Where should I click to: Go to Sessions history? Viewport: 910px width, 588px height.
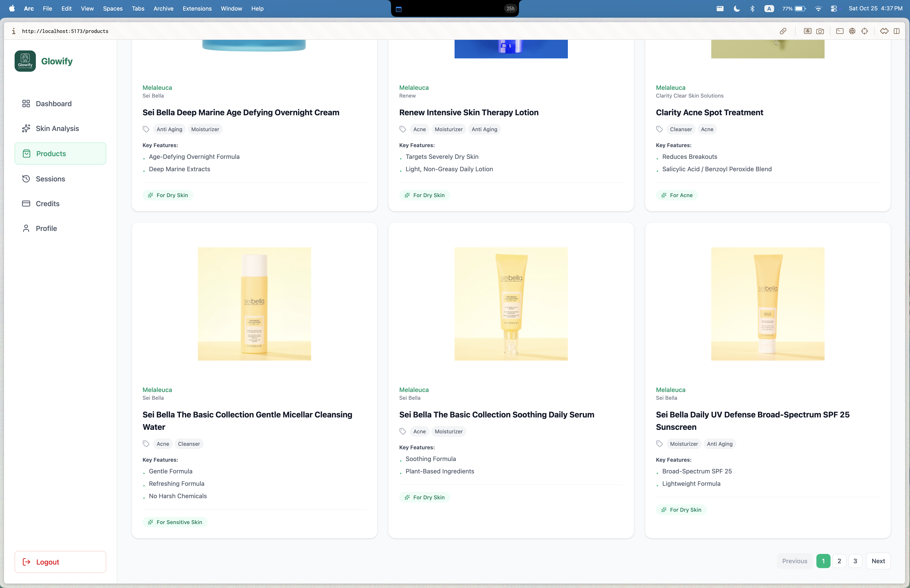pyautogui.click(x=50, y=179)
